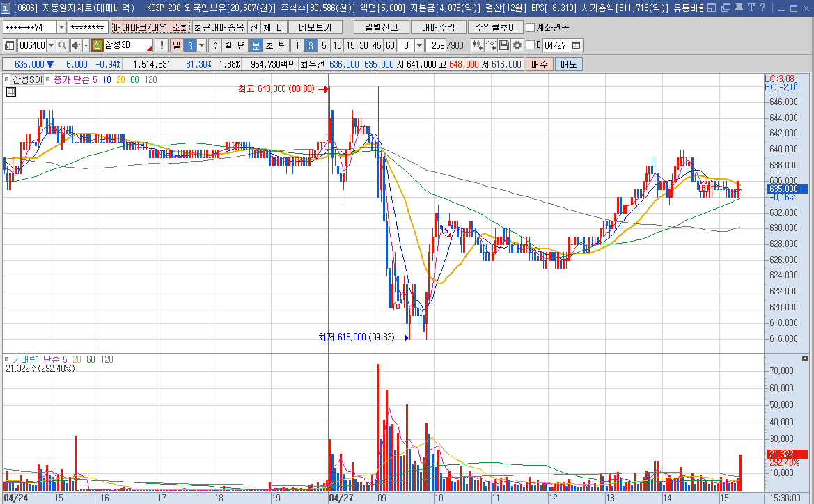Click the candlestick chart add icon
The height and width of the screenshot is (504, 814).
[x=477, y=45]
